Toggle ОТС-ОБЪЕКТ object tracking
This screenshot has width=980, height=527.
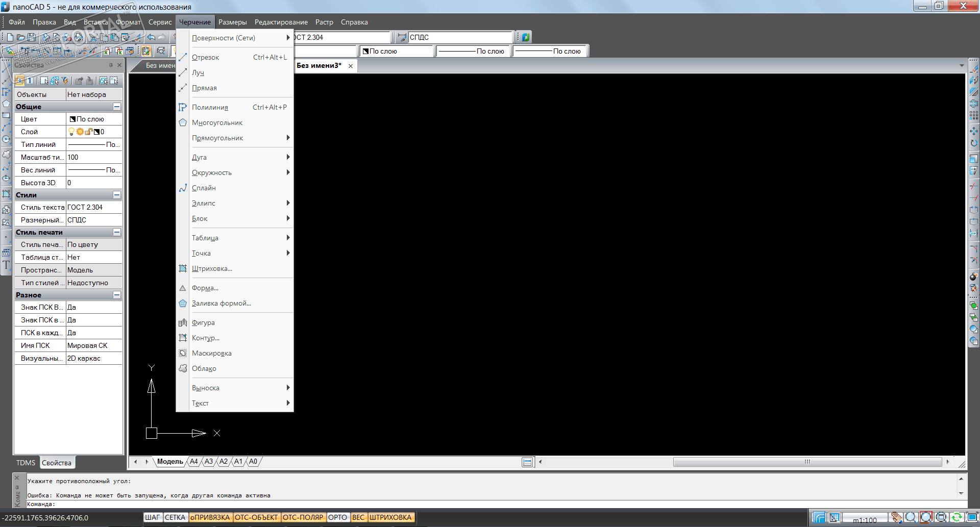(x=256, y=517)
